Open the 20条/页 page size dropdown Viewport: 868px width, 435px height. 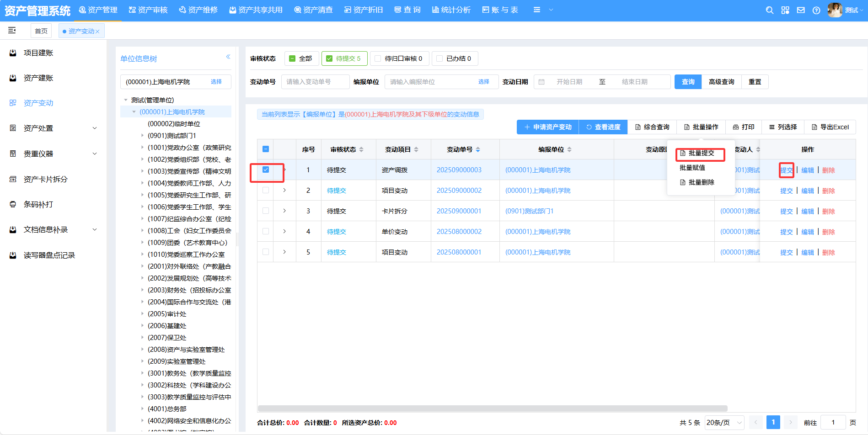pos(724,422)
